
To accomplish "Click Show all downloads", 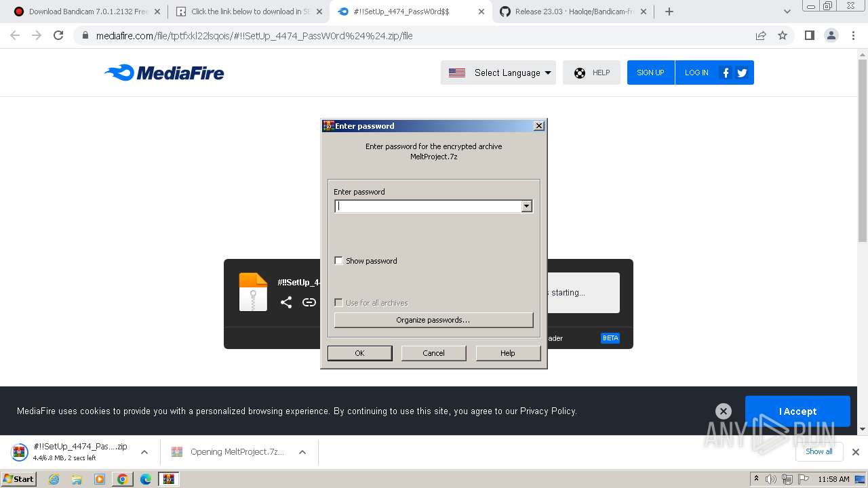I will click(x=818, y=451).
